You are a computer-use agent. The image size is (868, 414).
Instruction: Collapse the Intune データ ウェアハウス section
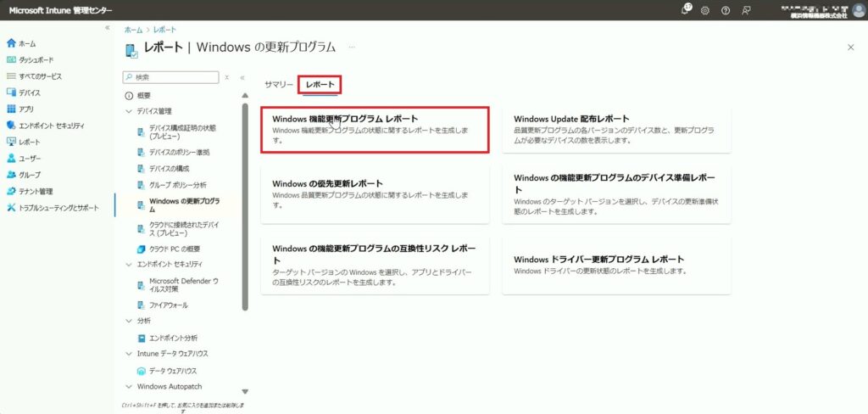tap(129, 354)
